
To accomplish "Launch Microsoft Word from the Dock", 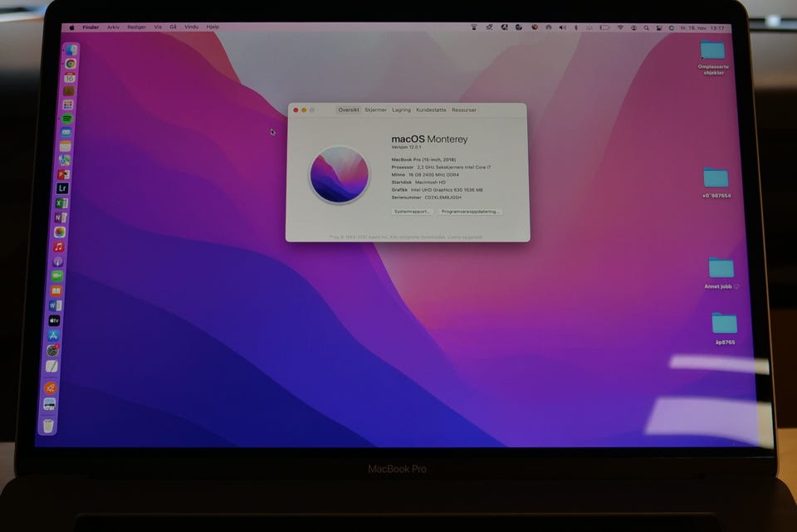I will coord(55,305).
